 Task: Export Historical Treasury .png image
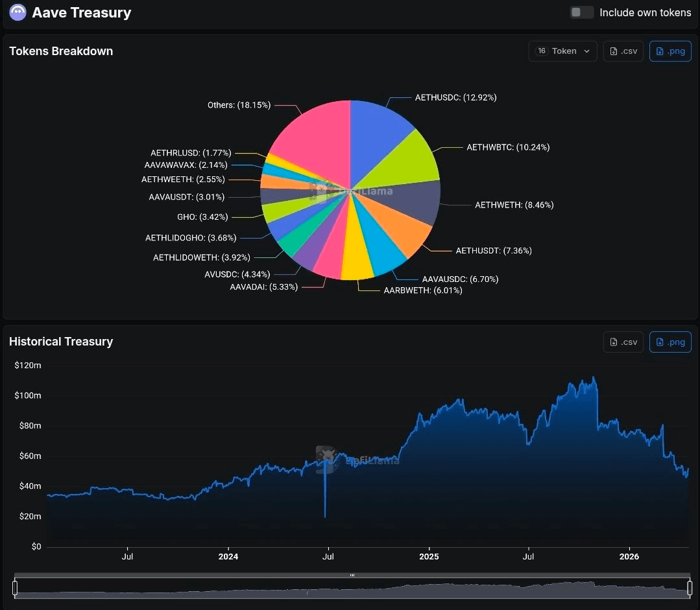click(x=670, y=342)
